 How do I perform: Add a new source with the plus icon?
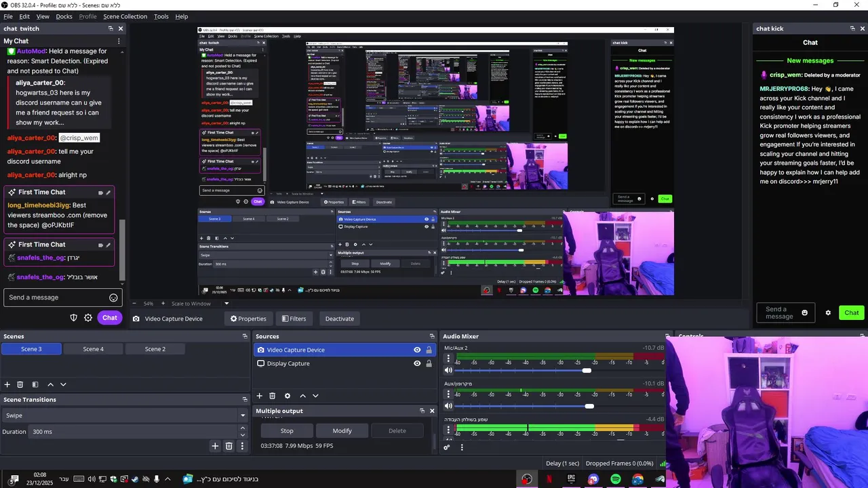[259, 396]
